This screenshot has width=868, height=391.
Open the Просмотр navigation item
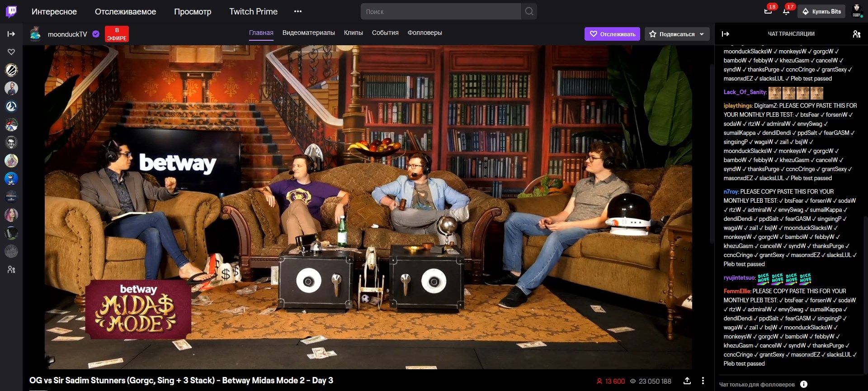tap(193, 11)
